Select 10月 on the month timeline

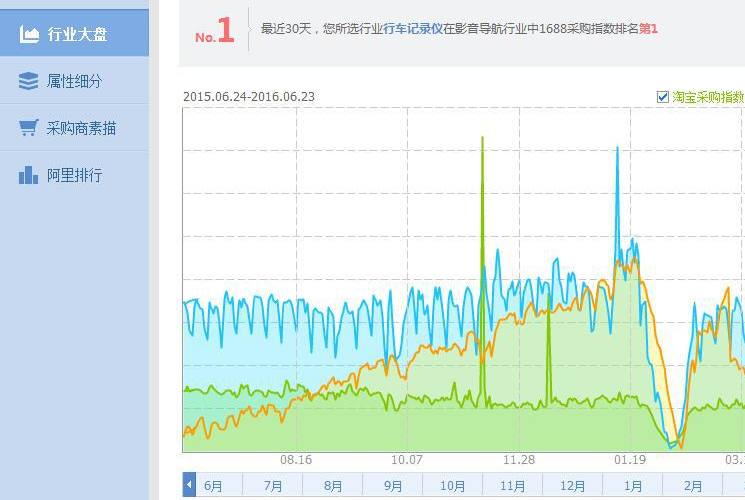point(452,486)
